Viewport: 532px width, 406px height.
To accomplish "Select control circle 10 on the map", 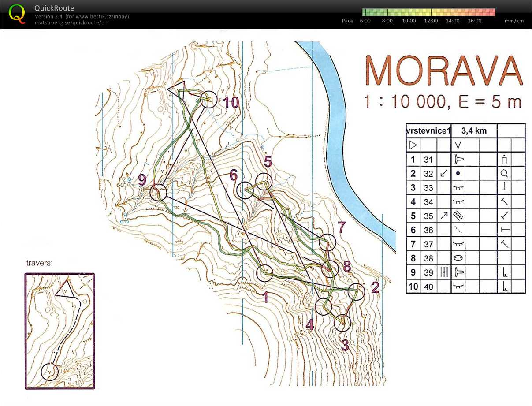I will tap(209, 100).
